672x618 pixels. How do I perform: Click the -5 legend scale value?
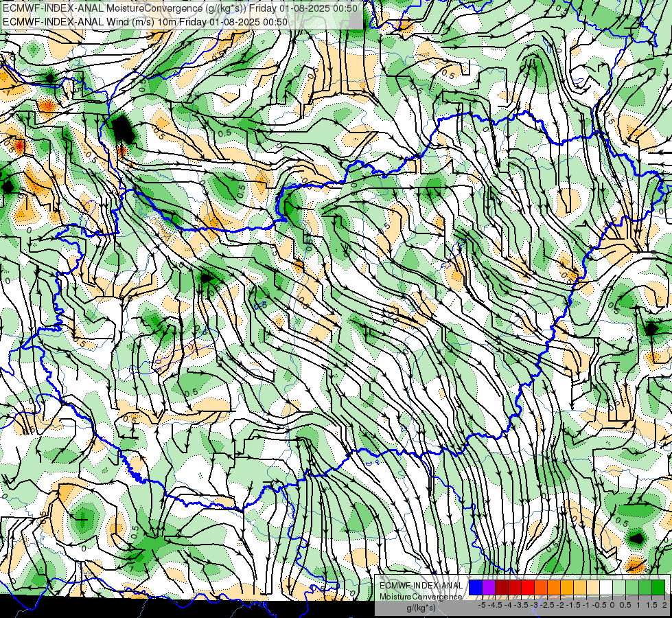pos(482,605)
